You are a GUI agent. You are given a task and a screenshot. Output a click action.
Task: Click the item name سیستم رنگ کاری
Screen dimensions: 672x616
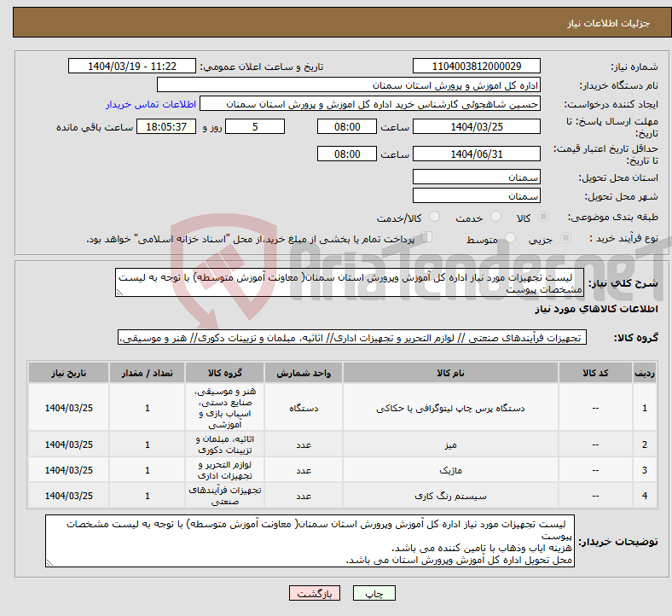pos(450,496)
